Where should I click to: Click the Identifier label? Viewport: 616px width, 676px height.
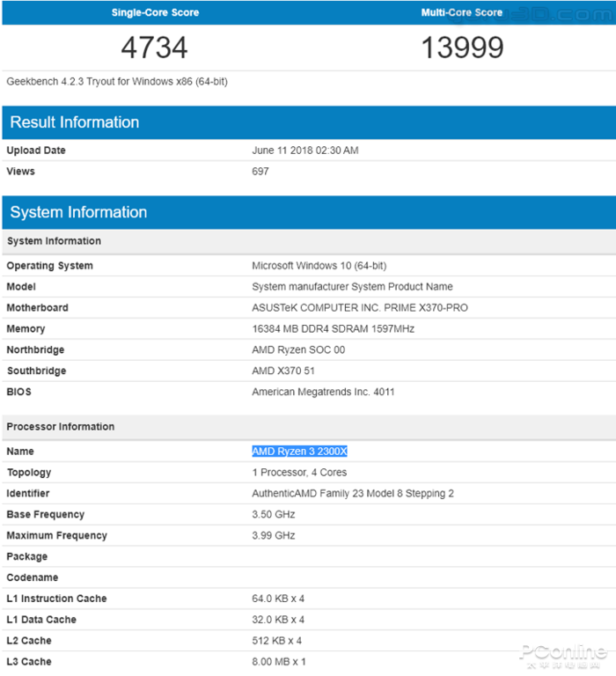point(28,494)
